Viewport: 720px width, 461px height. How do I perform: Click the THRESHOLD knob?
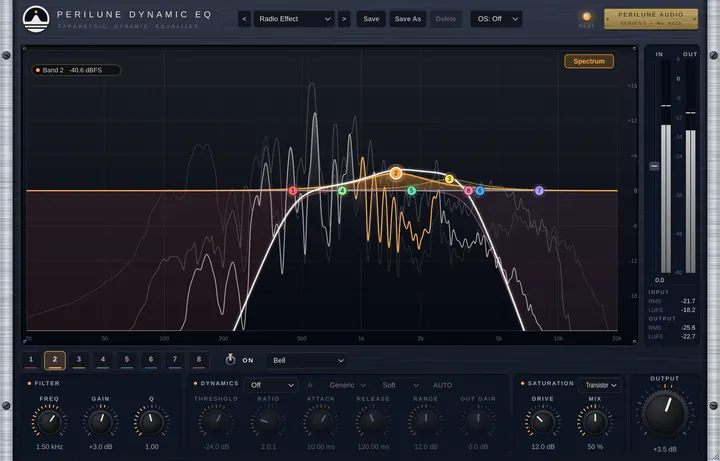[x=215, y=422]
